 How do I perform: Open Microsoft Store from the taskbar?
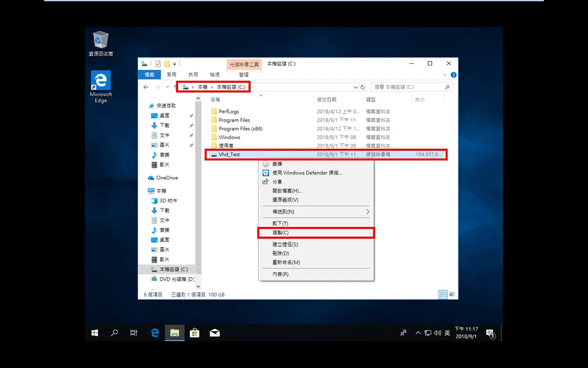coord(194,333)
